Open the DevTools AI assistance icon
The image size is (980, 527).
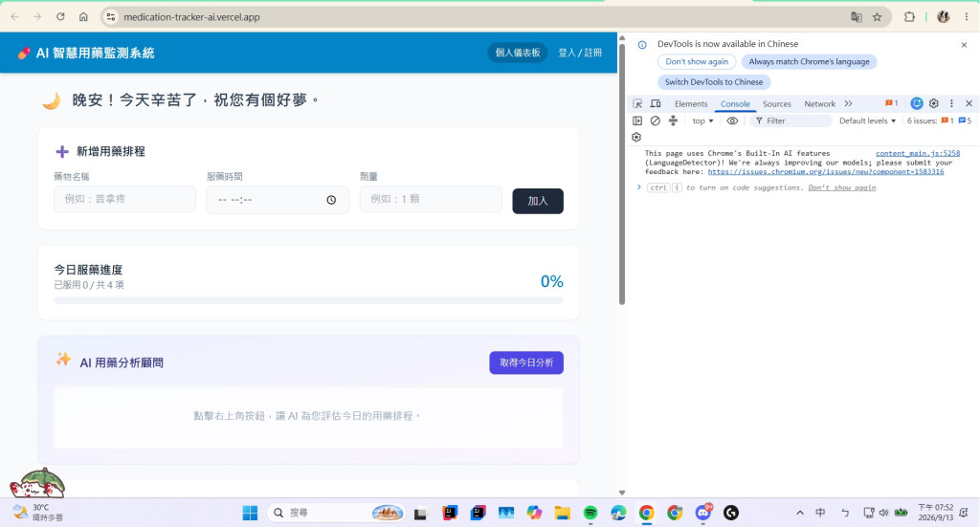pyautogui.click(x=917, y=103)
